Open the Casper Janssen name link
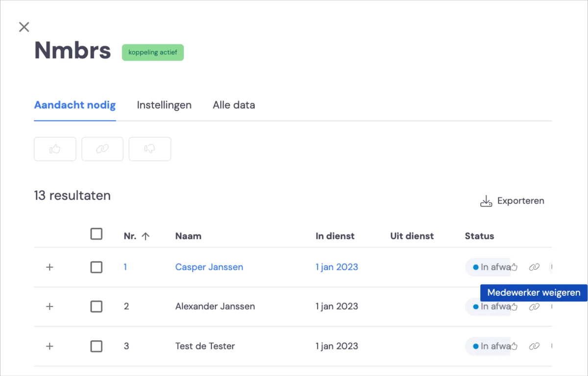 coord(209,267)
